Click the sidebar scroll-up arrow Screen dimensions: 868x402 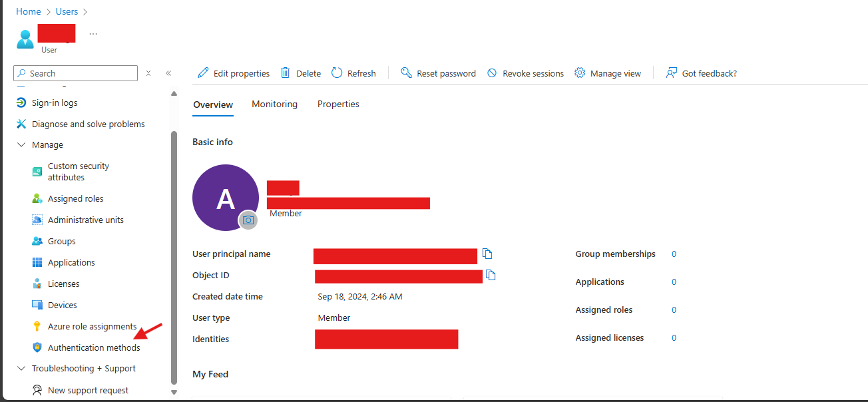pos(174,93)
